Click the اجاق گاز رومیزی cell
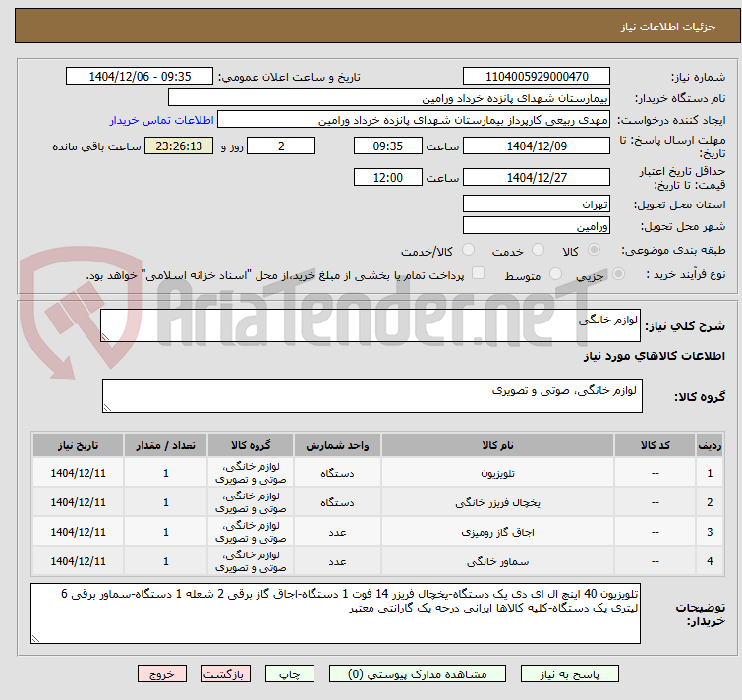742x700 pixels. click(497, 532)
